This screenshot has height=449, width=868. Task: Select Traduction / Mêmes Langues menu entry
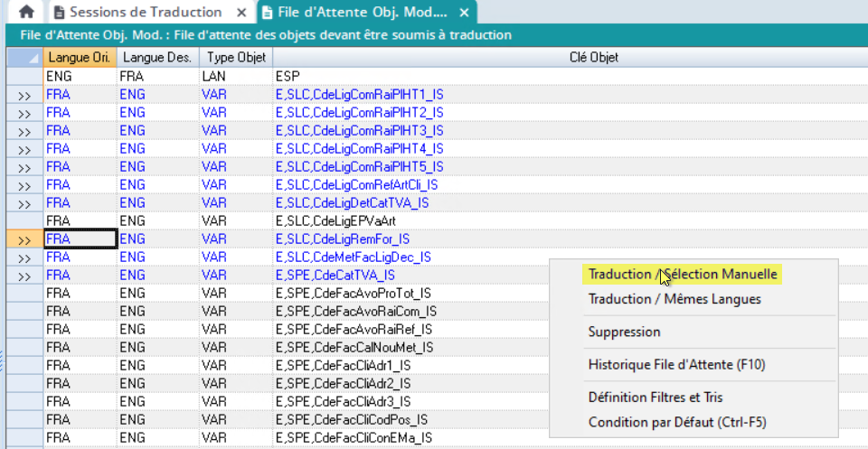[x=675, y=299]
